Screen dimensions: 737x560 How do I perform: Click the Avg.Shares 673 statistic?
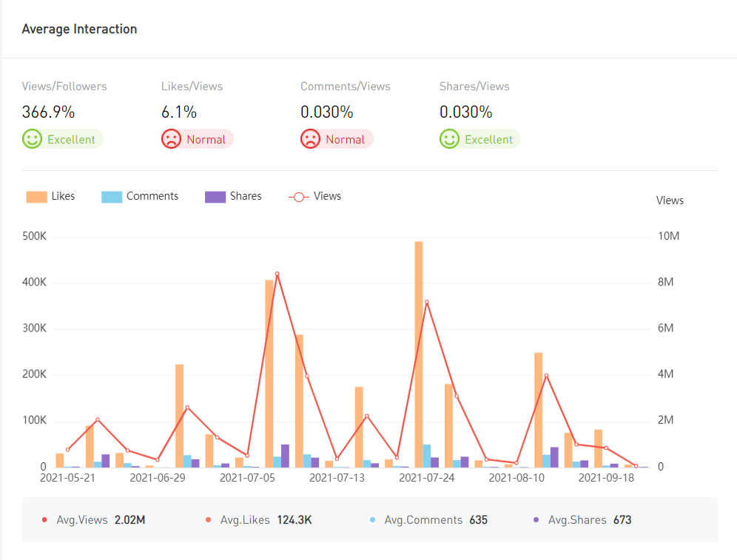tap(583, 520)
